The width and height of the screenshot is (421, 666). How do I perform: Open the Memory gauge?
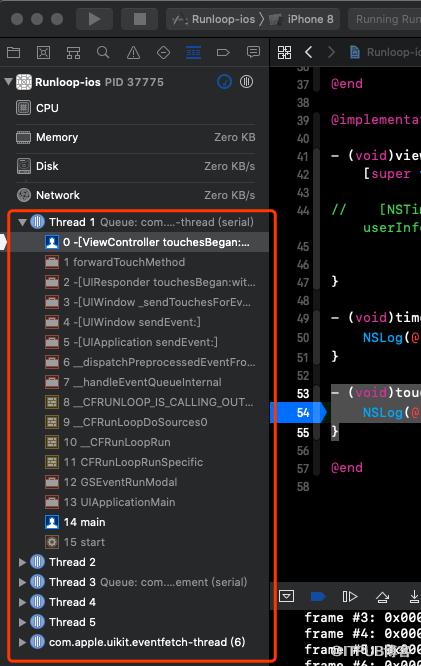pos(135,137)
